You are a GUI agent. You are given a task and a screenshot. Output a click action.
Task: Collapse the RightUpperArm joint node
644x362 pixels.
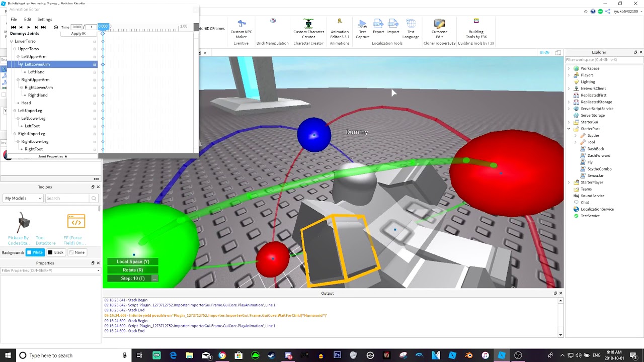pos(18,80)
